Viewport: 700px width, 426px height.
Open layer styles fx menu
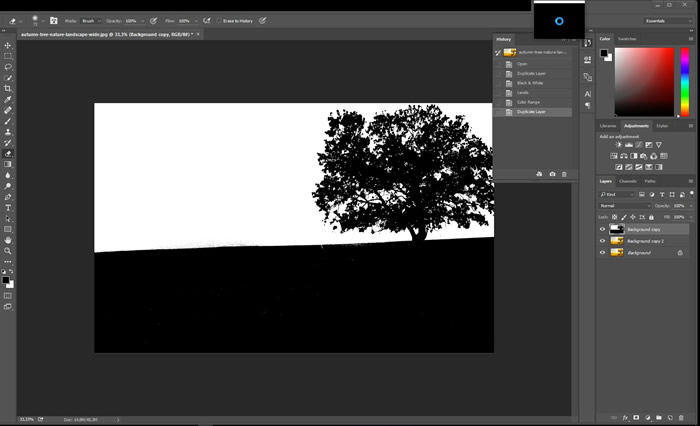pos(625,418)
